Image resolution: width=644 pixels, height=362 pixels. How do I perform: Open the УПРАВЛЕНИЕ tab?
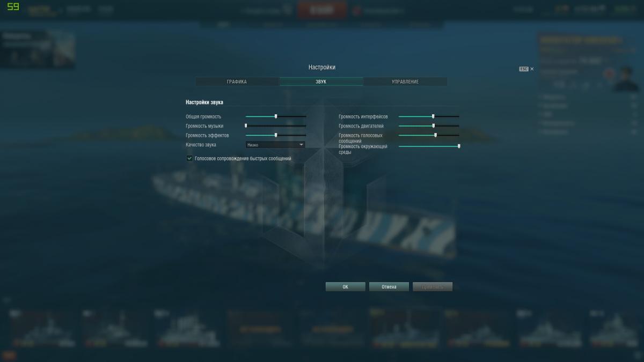(405, 82)
